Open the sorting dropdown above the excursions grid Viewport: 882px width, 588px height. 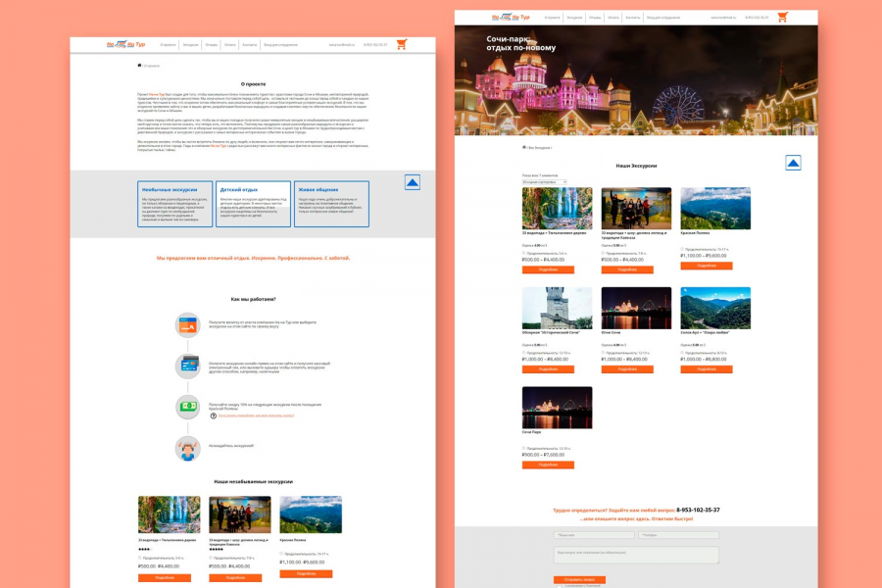[x=544, y=181]
